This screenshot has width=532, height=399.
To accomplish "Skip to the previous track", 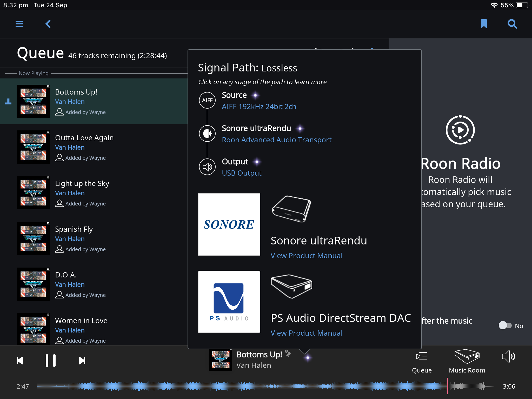I will [x=20, y=360].
